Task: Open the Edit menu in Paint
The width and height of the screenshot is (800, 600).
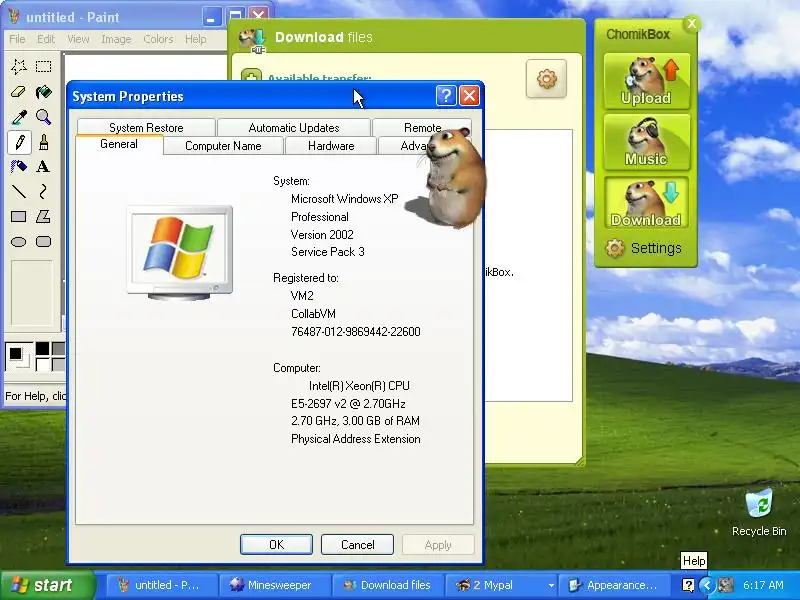Action: pyautogui.click(x=45, y=39)
